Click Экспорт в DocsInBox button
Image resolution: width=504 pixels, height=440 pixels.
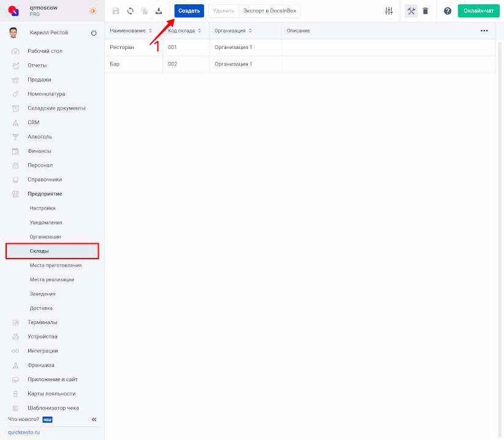pos(270,11)
